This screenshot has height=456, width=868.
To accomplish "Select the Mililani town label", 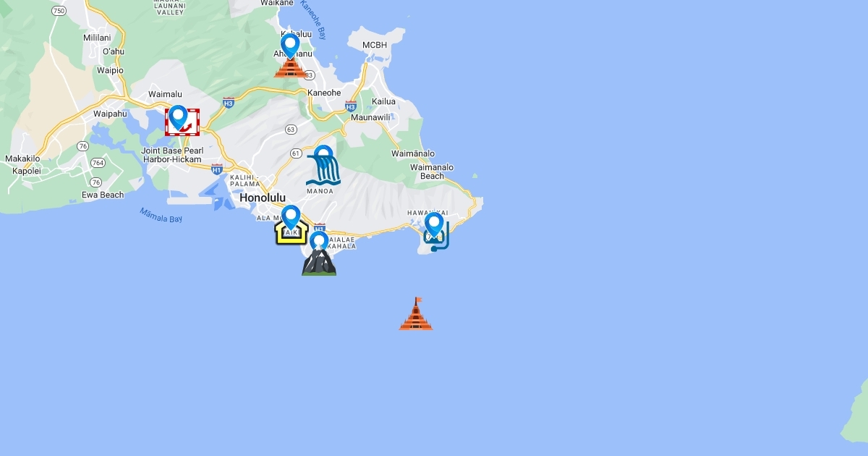I will pyautogui.click(x=97, y=38).
